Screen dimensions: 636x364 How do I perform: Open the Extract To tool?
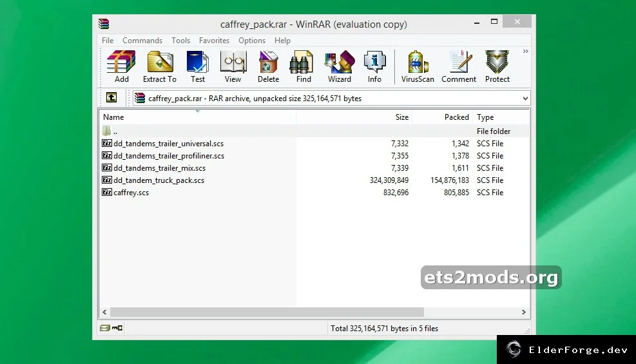pyautogui.click(x=160, y=67)
